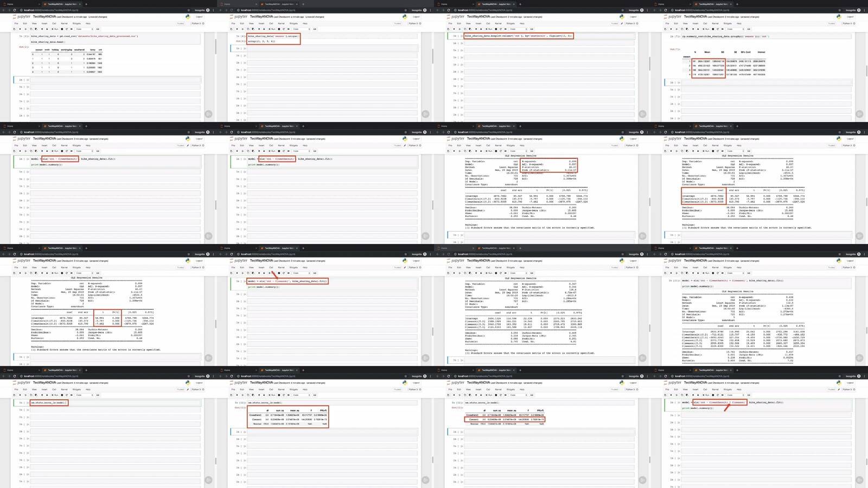Open Widgets menu in P>|t| highlighted OLS notebook
This screenshot has height=488, width=868.
(x=76, y=267)
